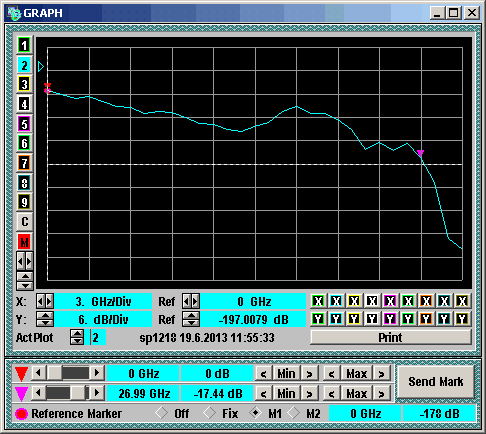
Task: Click horizontal left-right arrows below M button
Action: (x=25, y=261)
